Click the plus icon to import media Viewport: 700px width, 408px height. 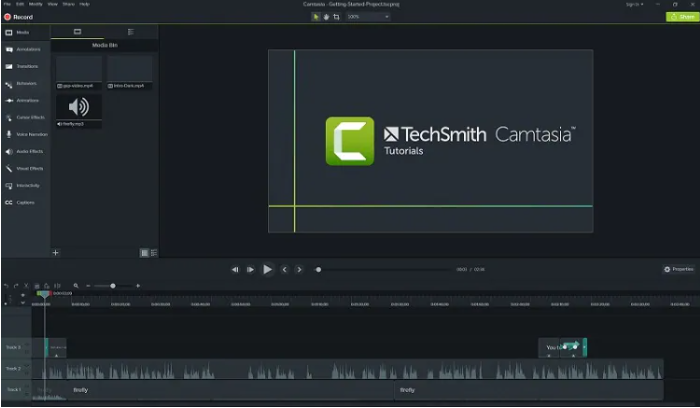55,253
